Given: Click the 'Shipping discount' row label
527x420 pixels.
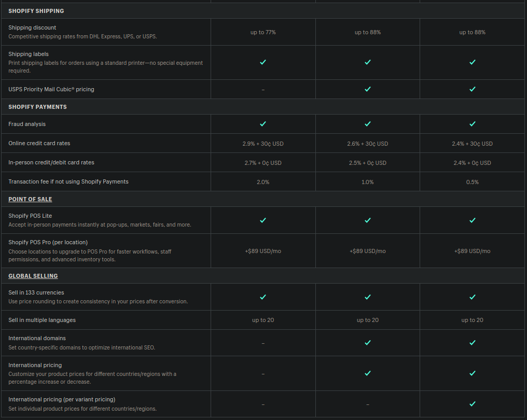Looking at the screenshot, I should point(32,27).
